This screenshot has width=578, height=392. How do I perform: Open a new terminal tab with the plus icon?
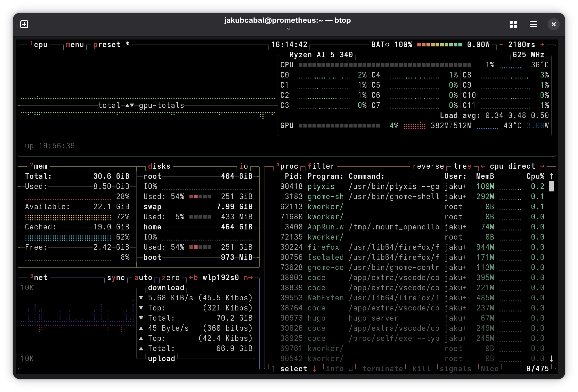pyautogui.click(x=24, y=24)
